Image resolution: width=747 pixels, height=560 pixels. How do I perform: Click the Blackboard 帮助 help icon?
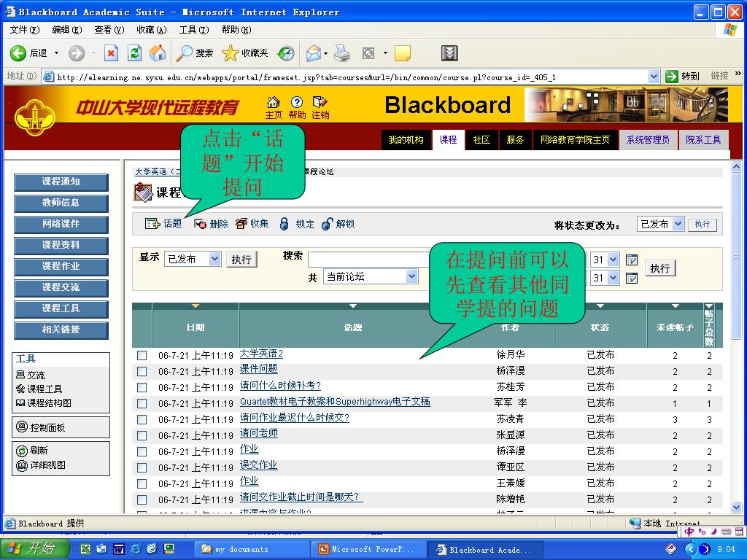coord(297,102)
